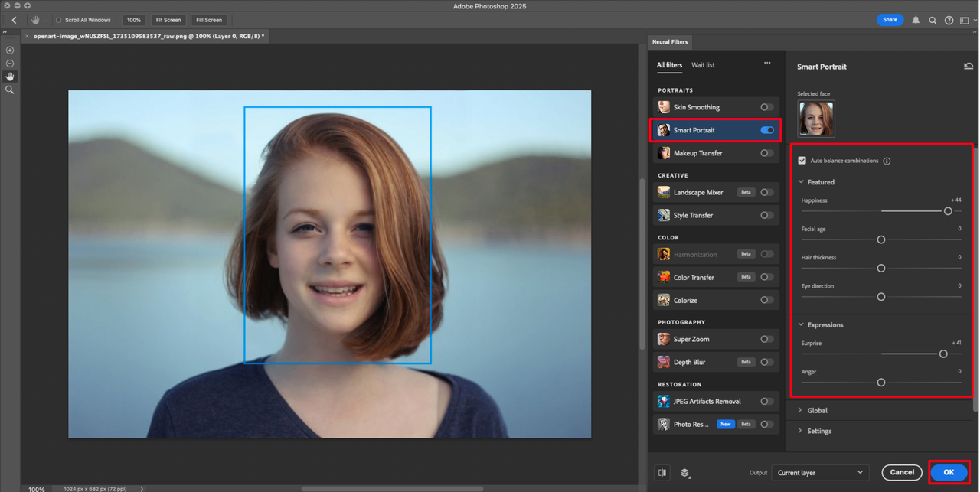Click OK to apply Neural Filters
This screenshot has width=980, height=492.
point(949,473)
